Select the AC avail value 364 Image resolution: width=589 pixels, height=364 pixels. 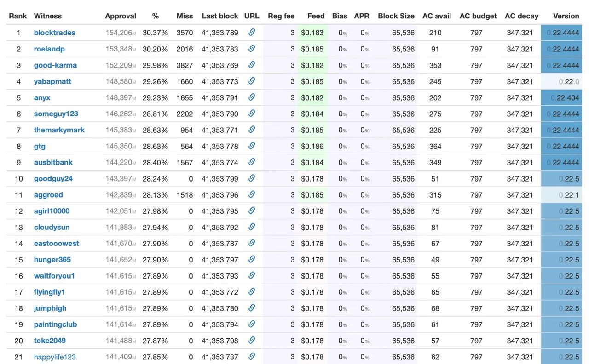pos(435,146)
